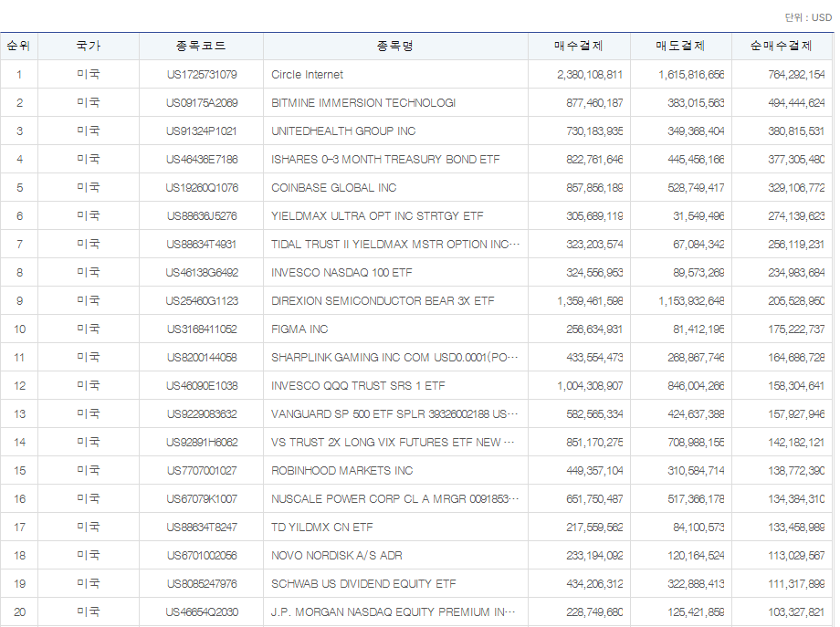This screenshot has height=627, width=840.
Task: Click the 단위 : USD unit label
Action: tap(808, 17)
